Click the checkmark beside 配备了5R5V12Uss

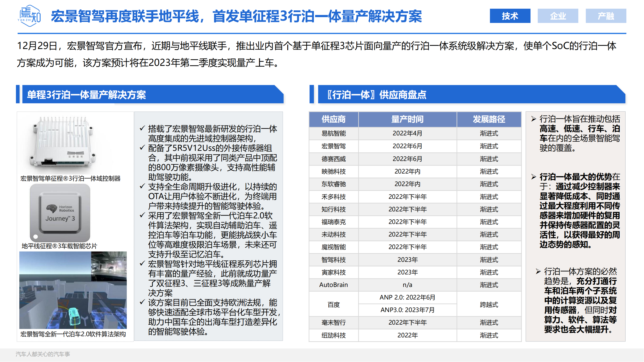142,148
